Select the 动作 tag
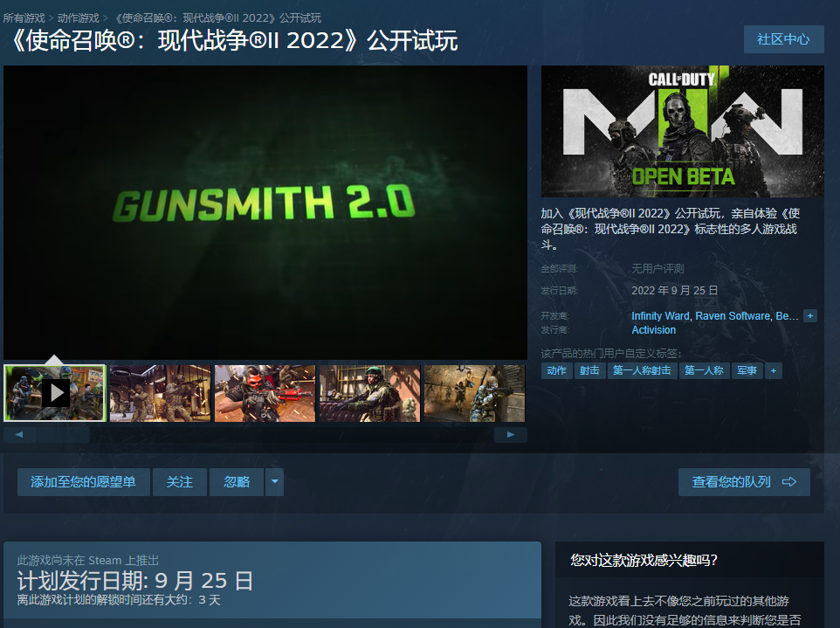Image resolution: width=840 pixels, height=628 pixels. 556,370
